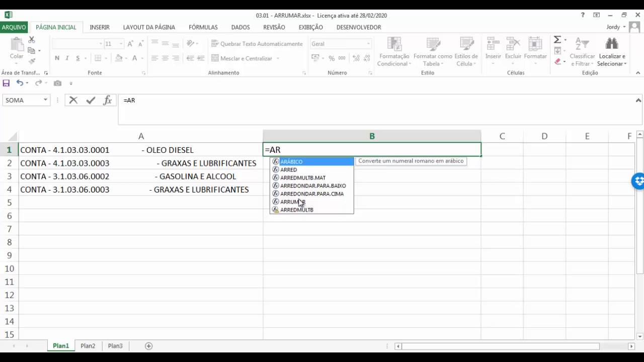Click the scissors cut icon

[x=32, y=40]
